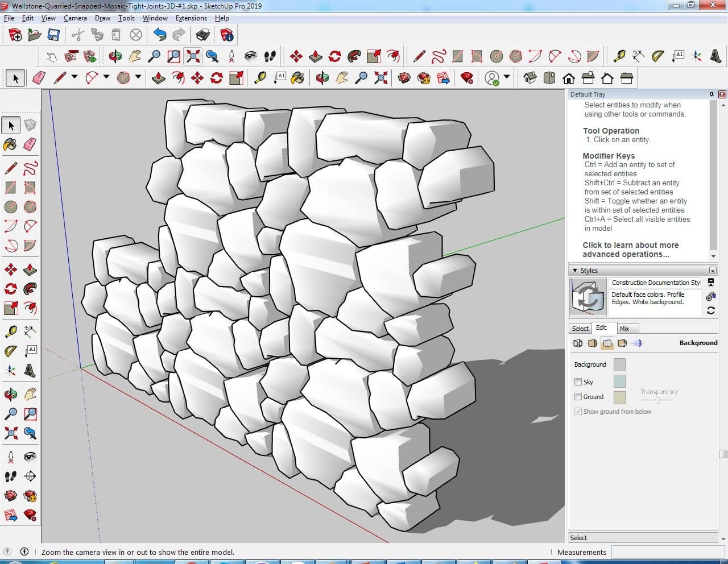
Task: Collapse the Styles panel
Action: click(575, 271)
